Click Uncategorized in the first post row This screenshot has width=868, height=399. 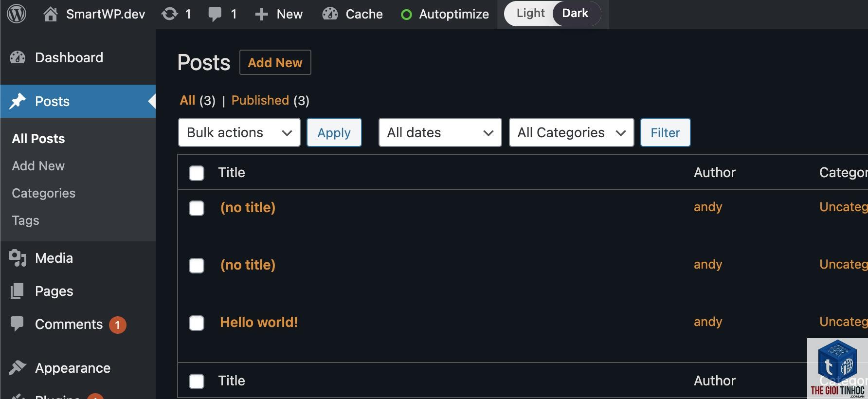pos(843,207)
